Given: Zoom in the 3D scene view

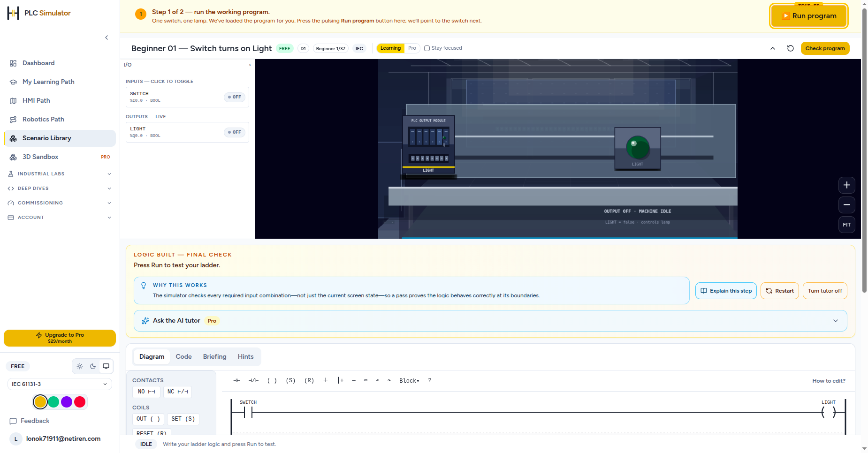Looking at the screenshot, I should [x=847, y=185].
